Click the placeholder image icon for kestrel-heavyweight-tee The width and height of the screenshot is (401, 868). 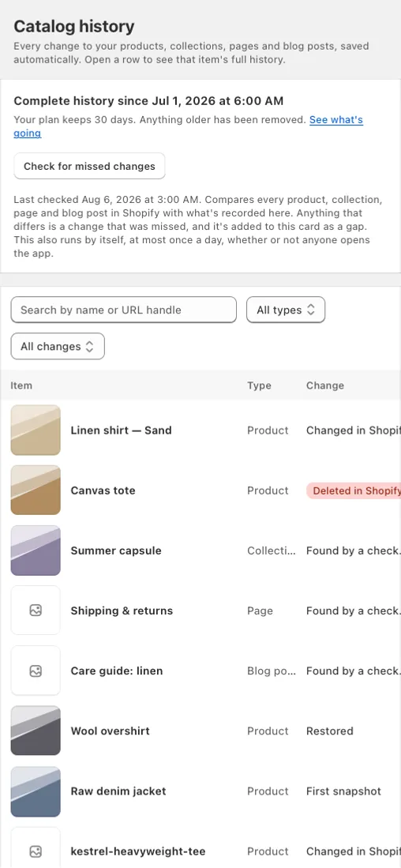(36, 851)
